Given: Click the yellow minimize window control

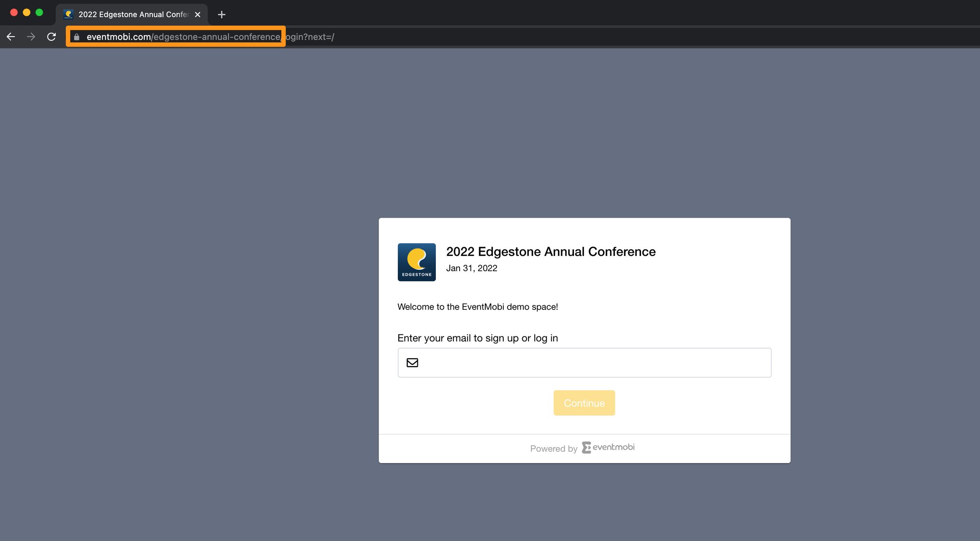Looking at the screenshot, I should pyautogui.click(x=27, y=12).
